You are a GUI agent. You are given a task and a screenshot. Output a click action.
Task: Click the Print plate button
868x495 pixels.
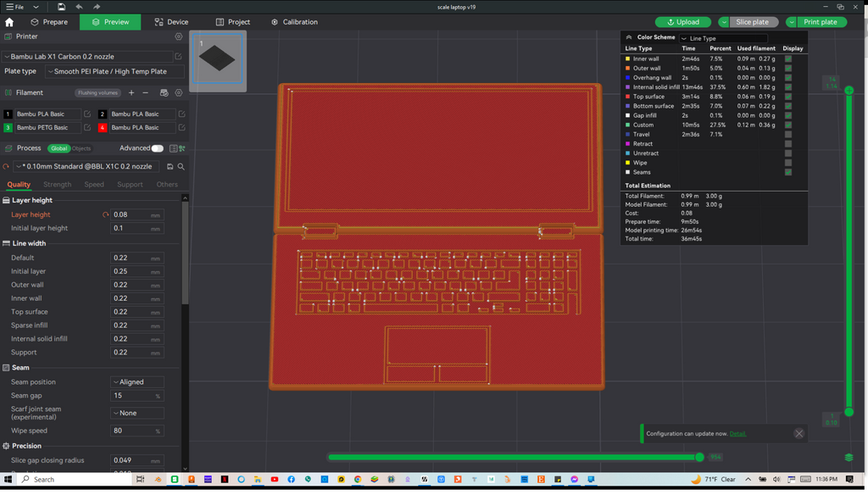[821, 22]
